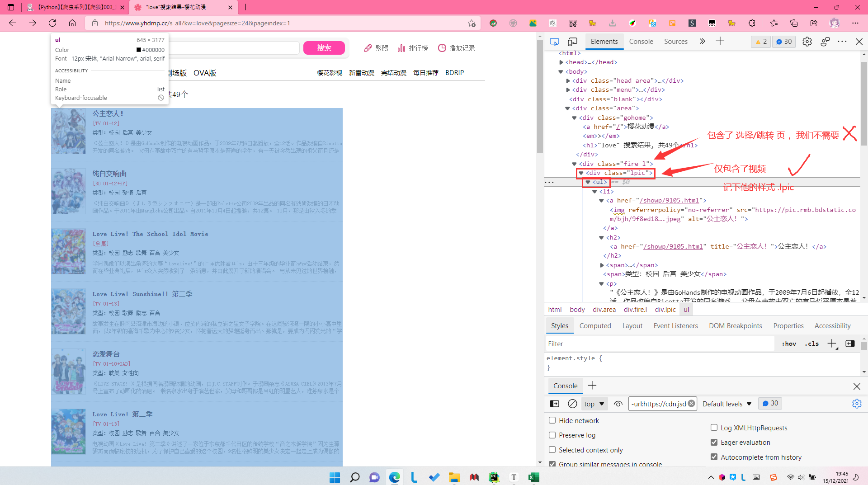Open the Computed styles tab
868x485 pixels.
[x=595, y=326]
